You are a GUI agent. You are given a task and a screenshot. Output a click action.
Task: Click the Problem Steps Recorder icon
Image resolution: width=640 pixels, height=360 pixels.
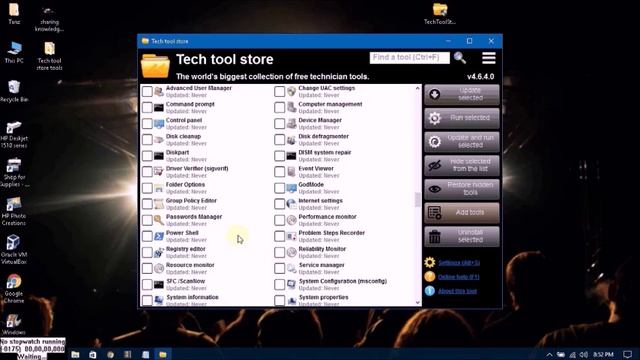291,236
